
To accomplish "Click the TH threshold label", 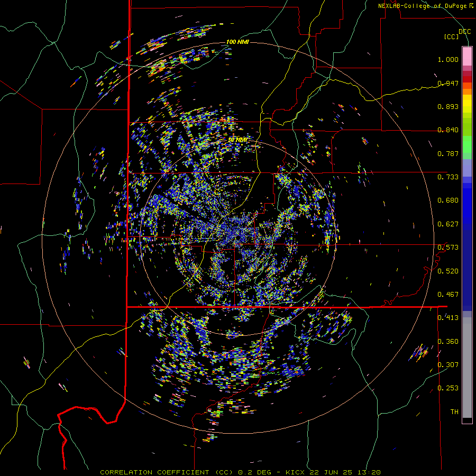I will tap(454, 412).
